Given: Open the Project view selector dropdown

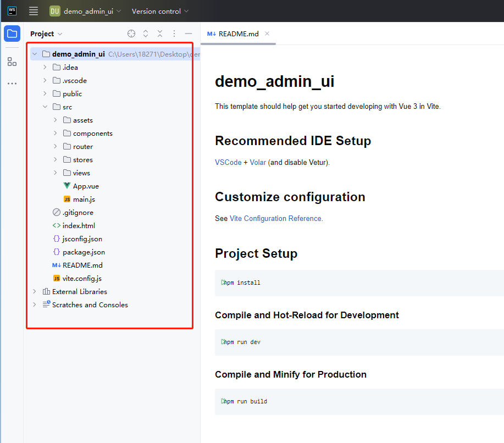Looking at the screenshot, I should pyautogui.click(x=46, y=34).
